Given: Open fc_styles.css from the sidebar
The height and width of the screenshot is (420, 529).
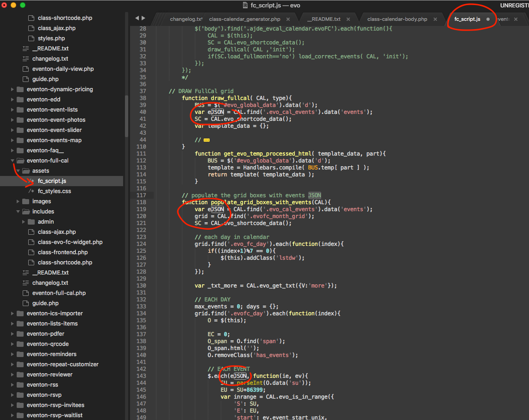Looking at the screenshot, I should [54, 191].
